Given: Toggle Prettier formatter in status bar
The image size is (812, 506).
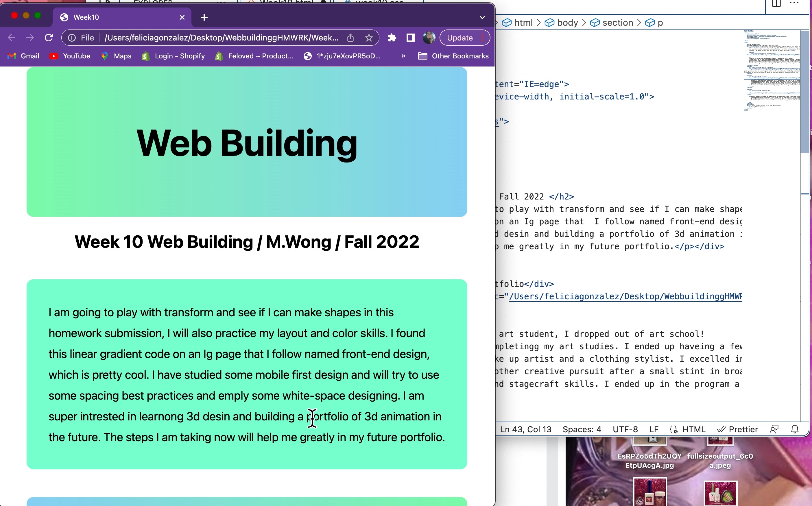Looking at the screenshot, I should click(x=737, y=429).
